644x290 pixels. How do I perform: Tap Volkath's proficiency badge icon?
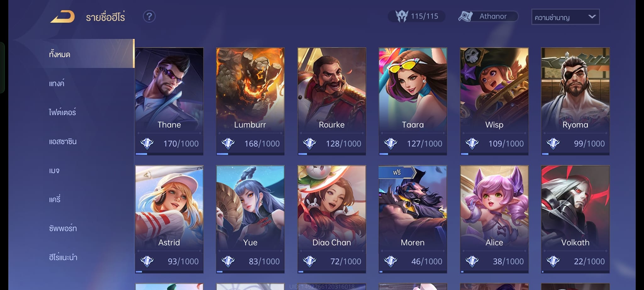point(553,261)
